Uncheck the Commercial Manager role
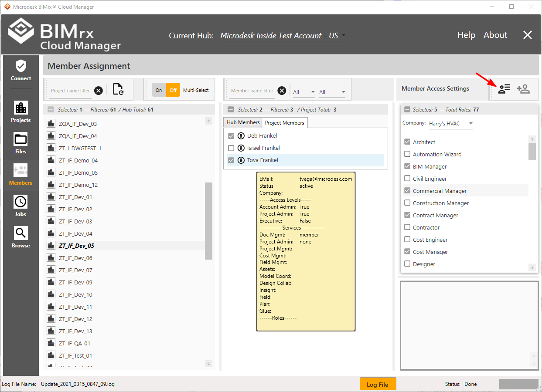This screenshot has width=542, height=392. (x=407, y=191)
